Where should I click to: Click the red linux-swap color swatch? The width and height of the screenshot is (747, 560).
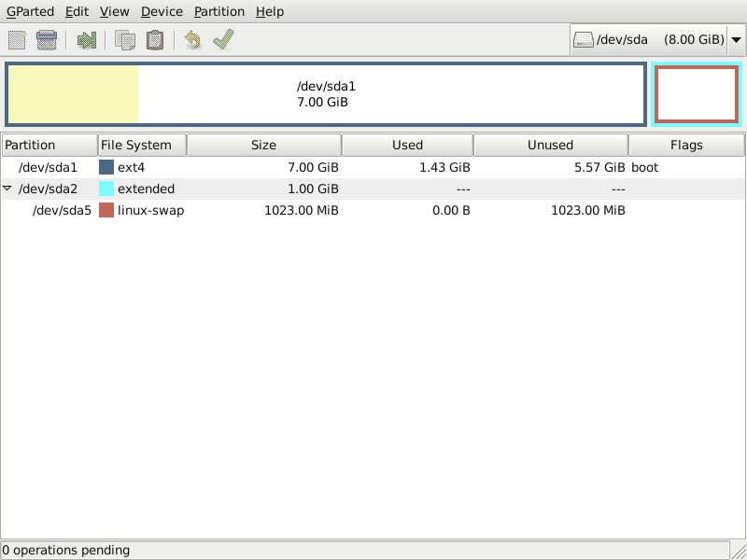coord(106,210)
